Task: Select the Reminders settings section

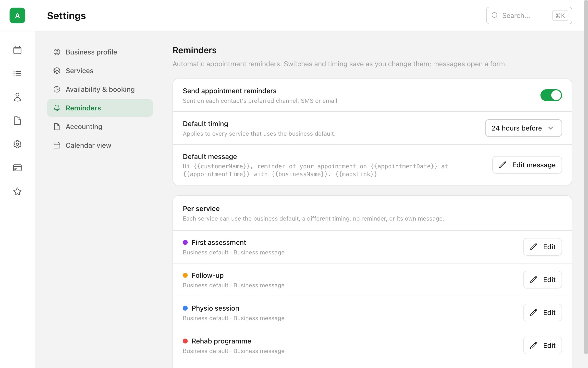Action: 100,108
